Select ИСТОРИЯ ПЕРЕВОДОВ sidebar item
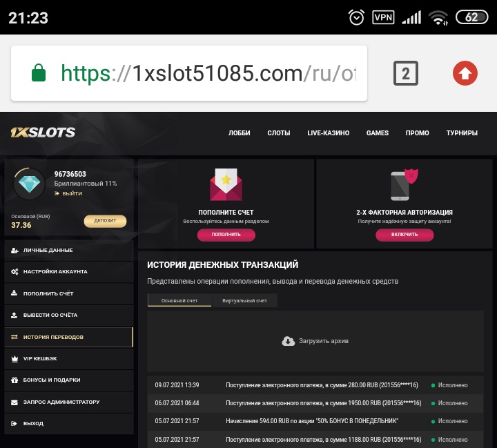The width and height of the screenshot is (497, 448). [x=69, y=337]
